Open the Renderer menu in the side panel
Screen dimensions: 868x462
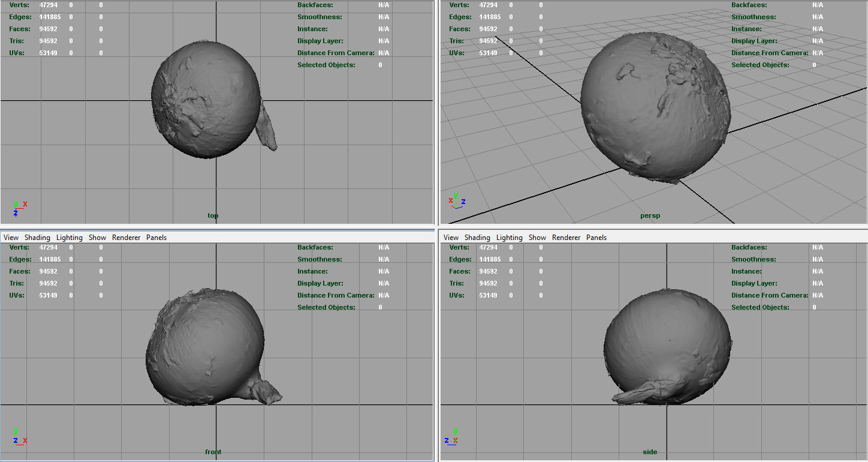click(566, 238)
